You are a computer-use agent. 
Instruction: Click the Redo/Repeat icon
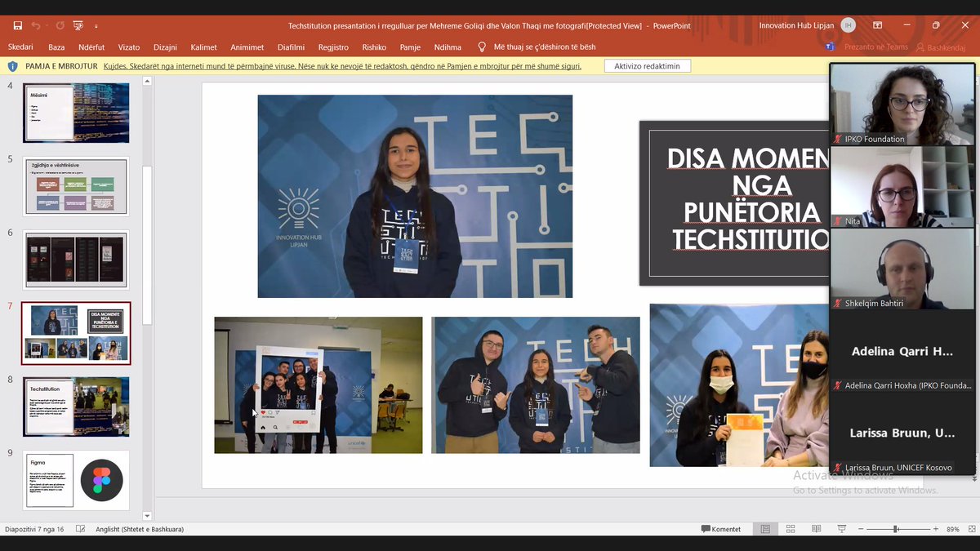(60, 25)
